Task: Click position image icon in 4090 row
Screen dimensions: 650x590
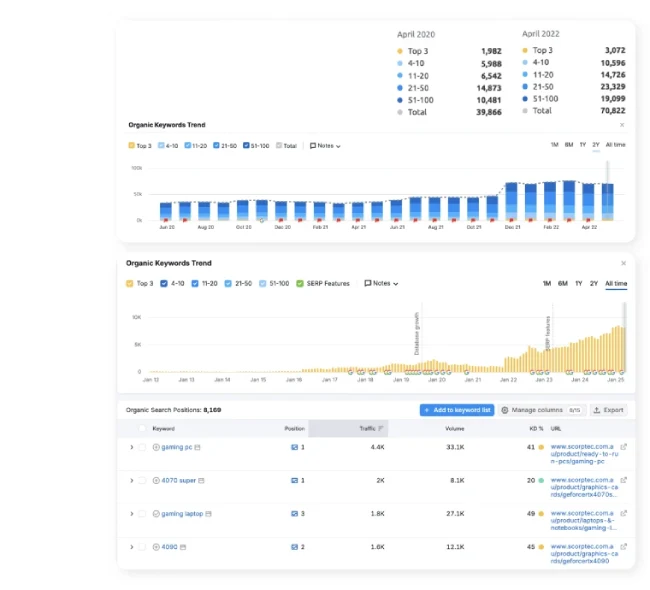Action: click(x=294, y=547)
